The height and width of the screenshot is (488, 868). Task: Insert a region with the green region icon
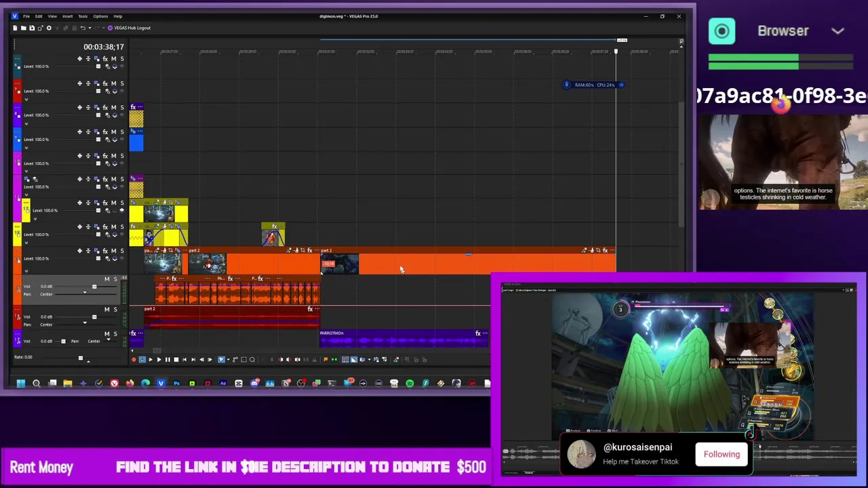coord(334,359)
